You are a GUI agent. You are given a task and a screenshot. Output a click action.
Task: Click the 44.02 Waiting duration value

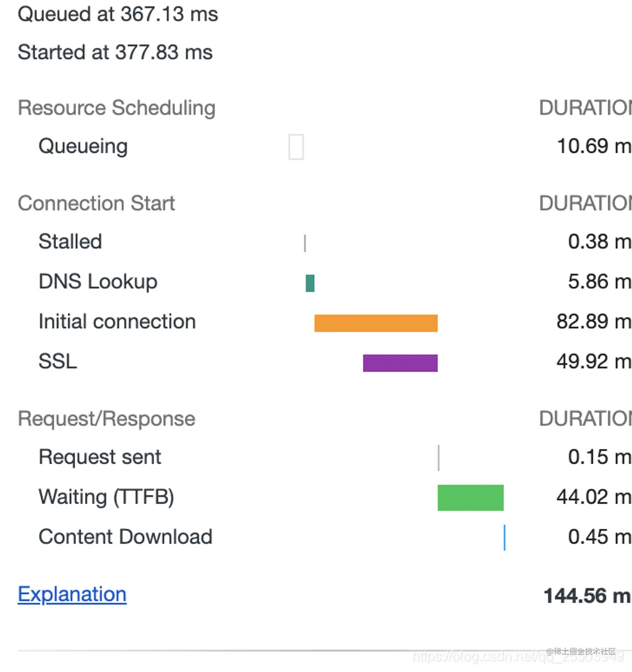[594, 497]
